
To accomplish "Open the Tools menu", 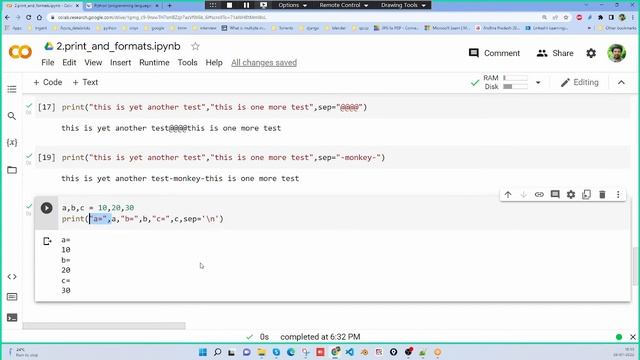I will tap(187, 62).
